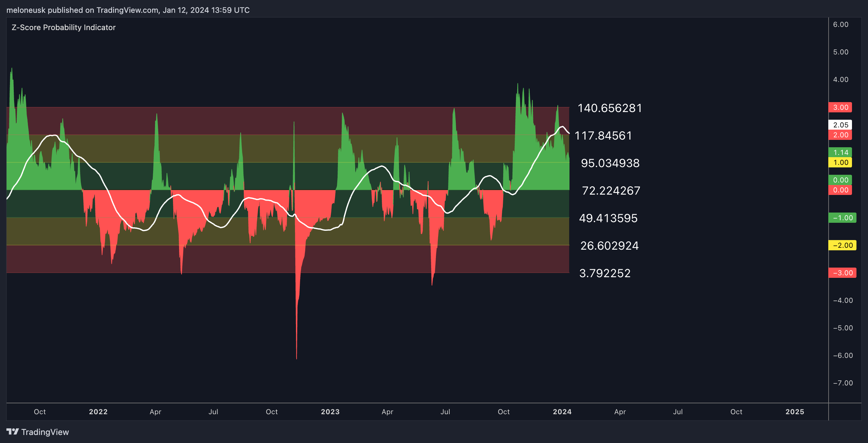Click the TradingView wordmark text
Image resolution: width=868 pixels, height=443 pixels.
(x=45, y=432)
